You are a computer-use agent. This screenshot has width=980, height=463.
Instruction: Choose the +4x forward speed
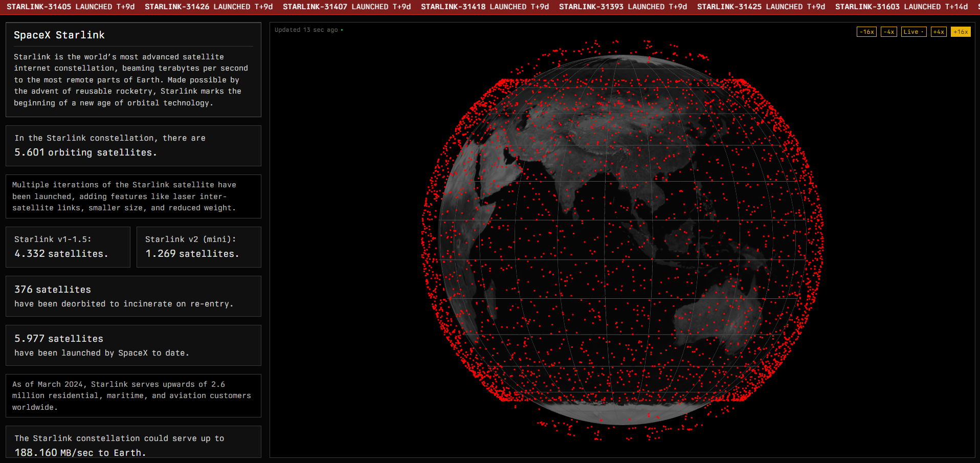coord(939,32)
